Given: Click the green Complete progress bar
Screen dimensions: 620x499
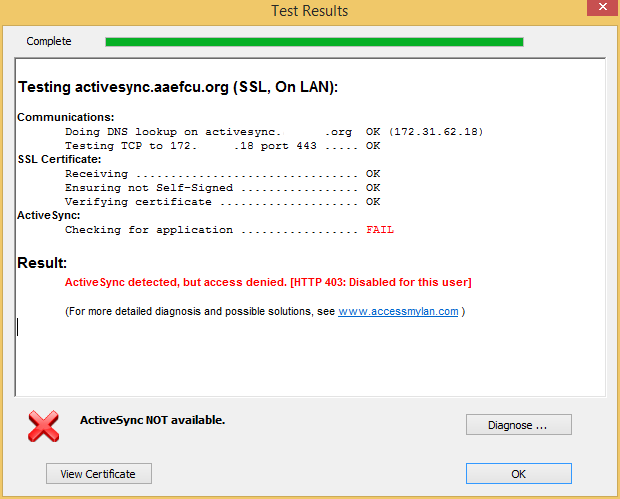Looking at the screenshot, I should coord(314,42).
